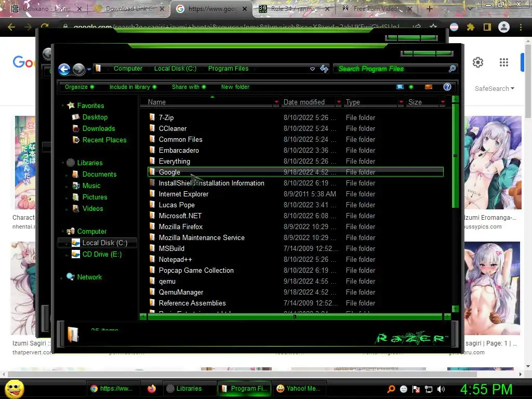This screenshot has height=399, width=532.
Task: Select the Mozilla Firefox folder icon
Action: [x=152, y=227]
